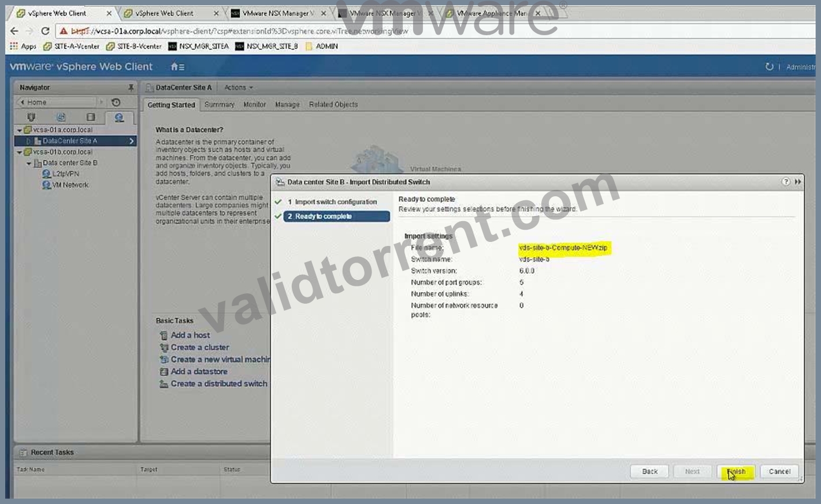Click the browser back arrow
821x504 pixels.
coord(14,31)
